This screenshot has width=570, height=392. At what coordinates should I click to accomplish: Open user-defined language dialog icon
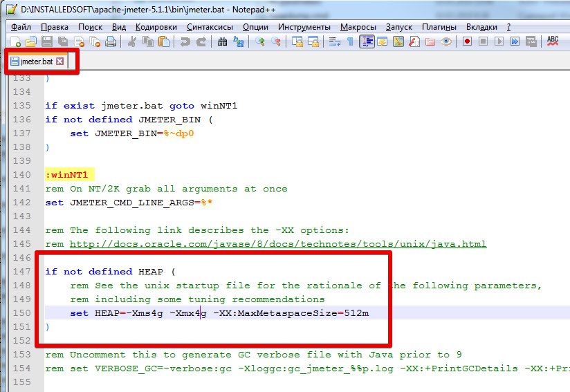coord(383,41)
